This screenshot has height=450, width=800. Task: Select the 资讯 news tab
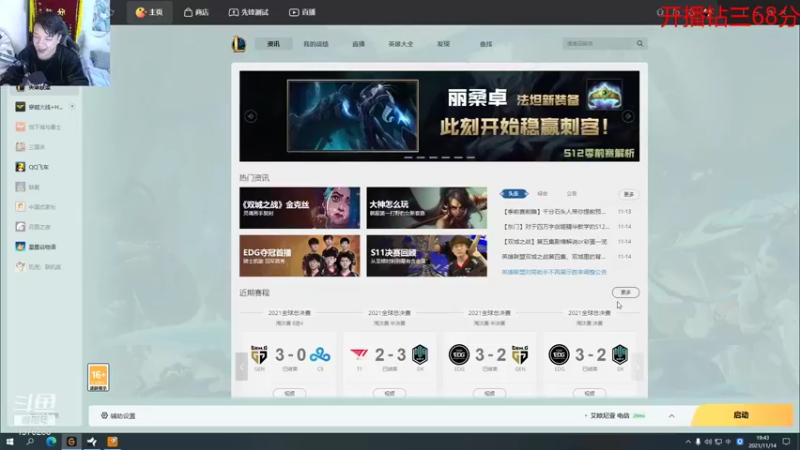[273, 44]
